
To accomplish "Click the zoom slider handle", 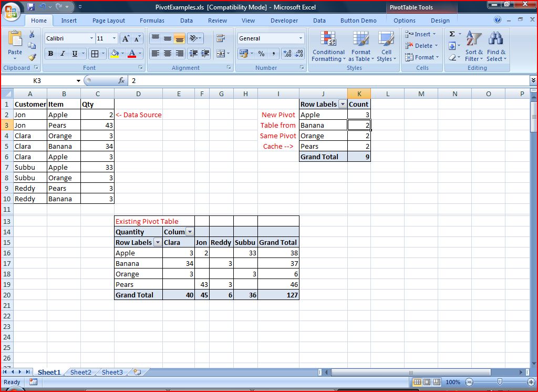I will [500, 382].
